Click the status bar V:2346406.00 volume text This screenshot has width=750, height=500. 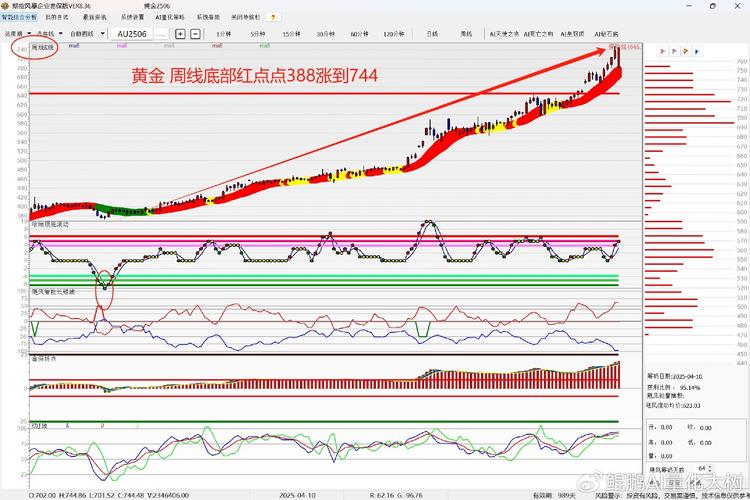click(x=167, y=495)
